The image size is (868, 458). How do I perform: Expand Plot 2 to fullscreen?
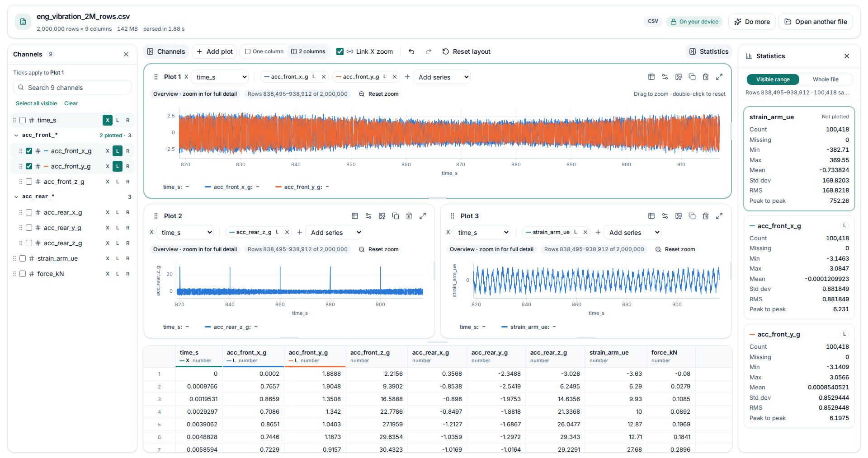click(x=423, y=216)
